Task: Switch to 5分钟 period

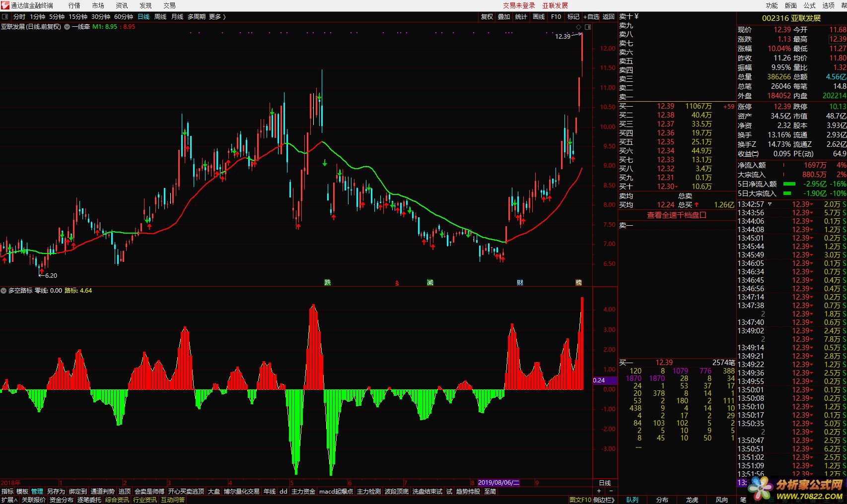Action: (x=57, y=17)
